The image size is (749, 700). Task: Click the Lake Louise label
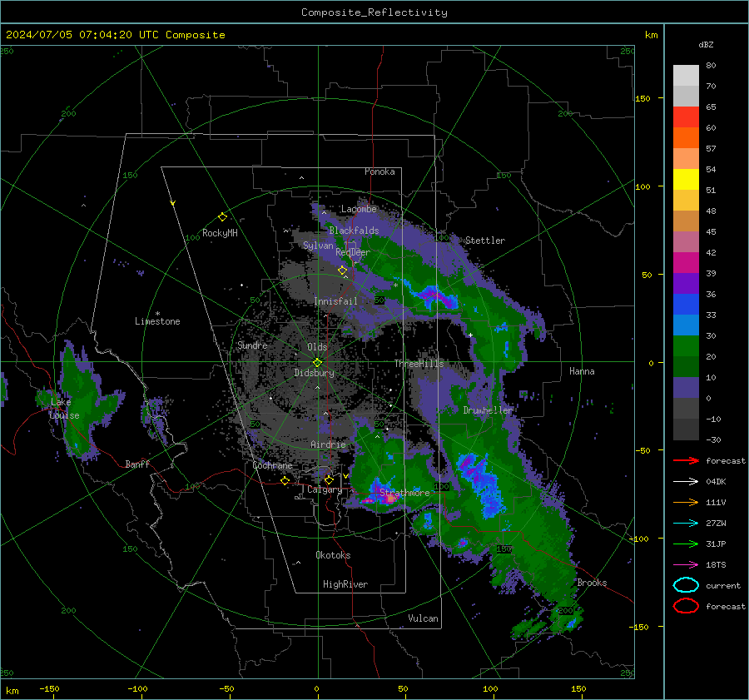pos(64,409)
